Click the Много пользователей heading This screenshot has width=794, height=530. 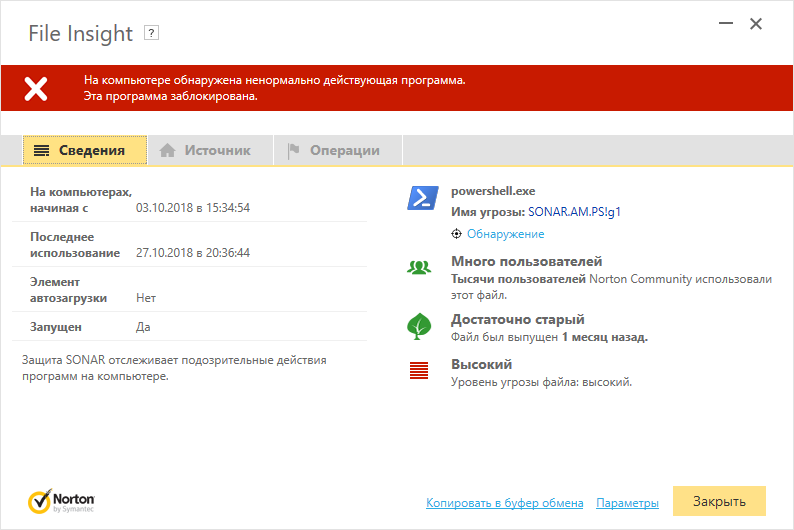(527, 261)
